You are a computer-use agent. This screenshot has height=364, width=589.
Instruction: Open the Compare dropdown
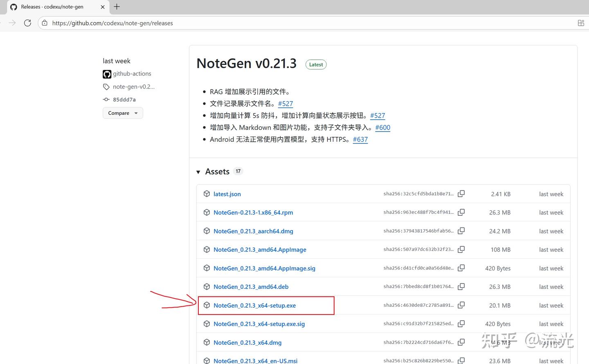[x=122, y=113]
